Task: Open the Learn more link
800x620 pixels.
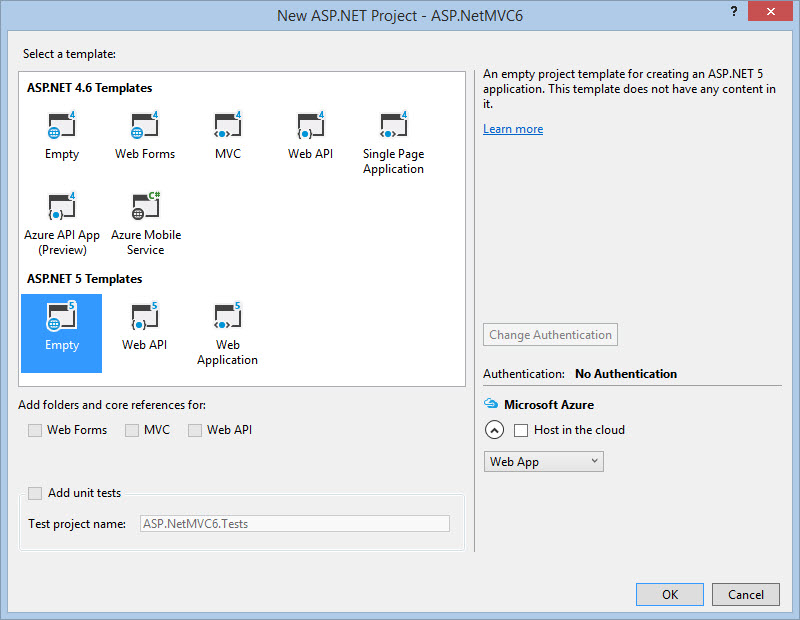Action: pos(513,129)
